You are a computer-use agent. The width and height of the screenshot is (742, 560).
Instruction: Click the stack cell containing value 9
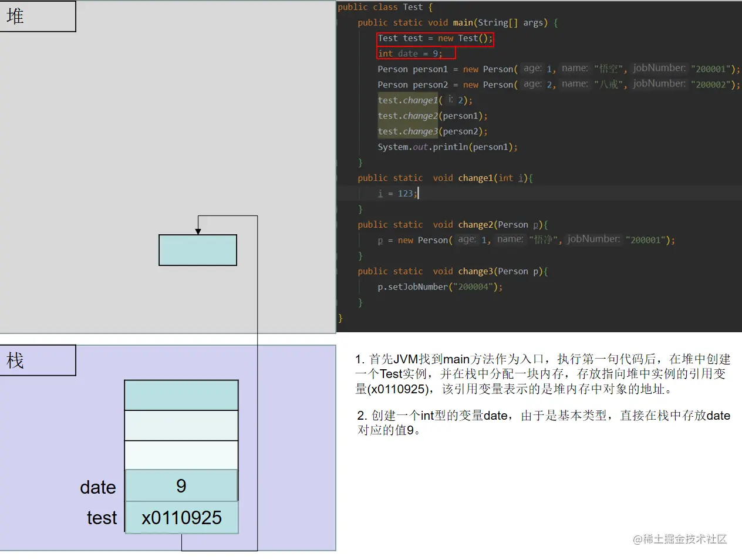click(x=181, y=486)
